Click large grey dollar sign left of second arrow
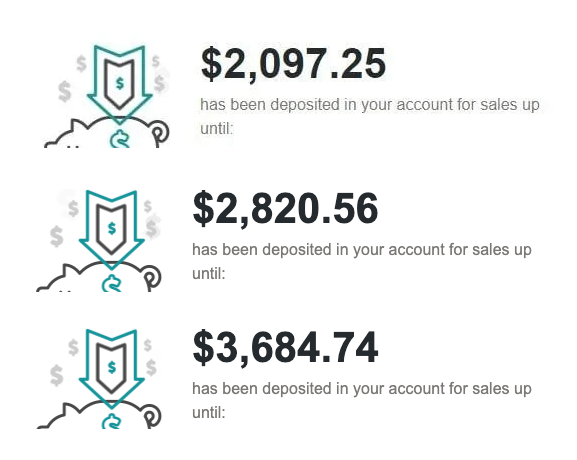577x460 pixels. coord(57,237)
